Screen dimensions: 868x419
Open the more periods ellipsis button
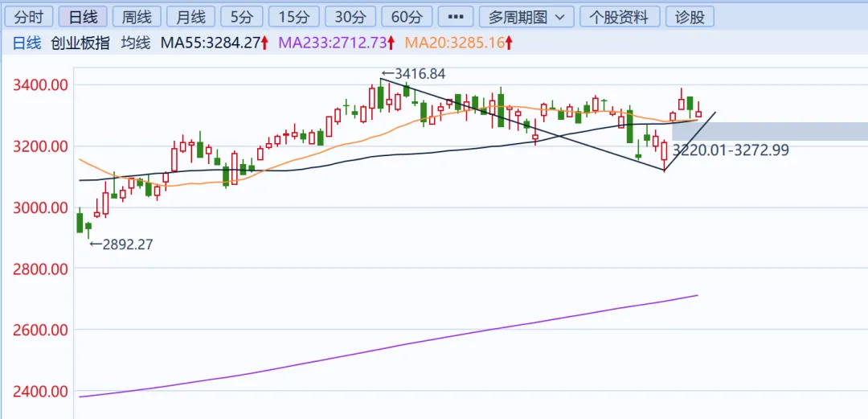(456, 17)
